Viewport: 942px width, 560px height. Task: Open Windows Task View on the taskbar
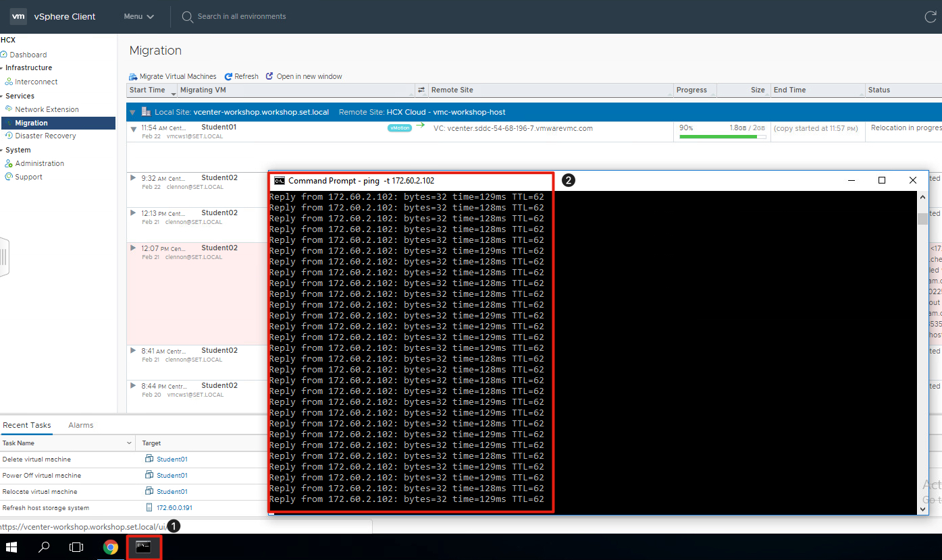[77, 547]
